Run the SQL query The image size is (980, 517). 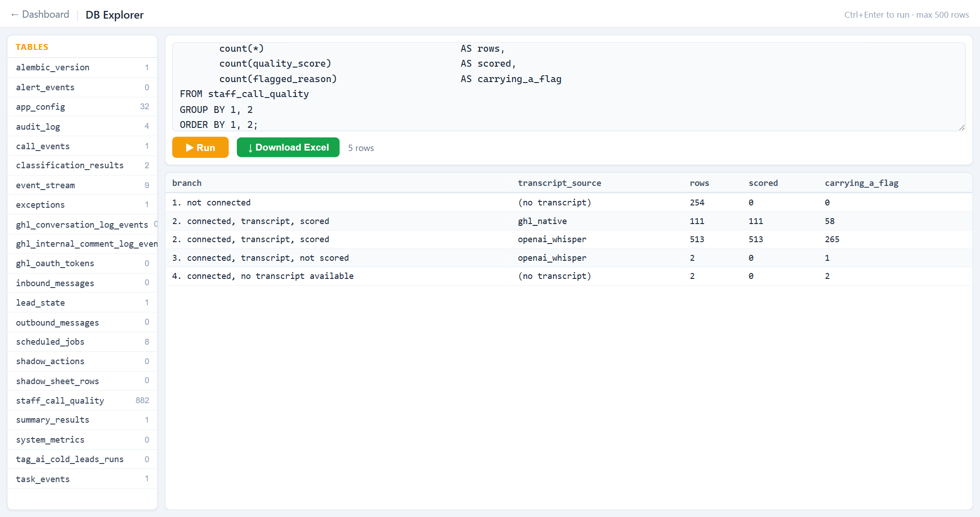point(200,147)
